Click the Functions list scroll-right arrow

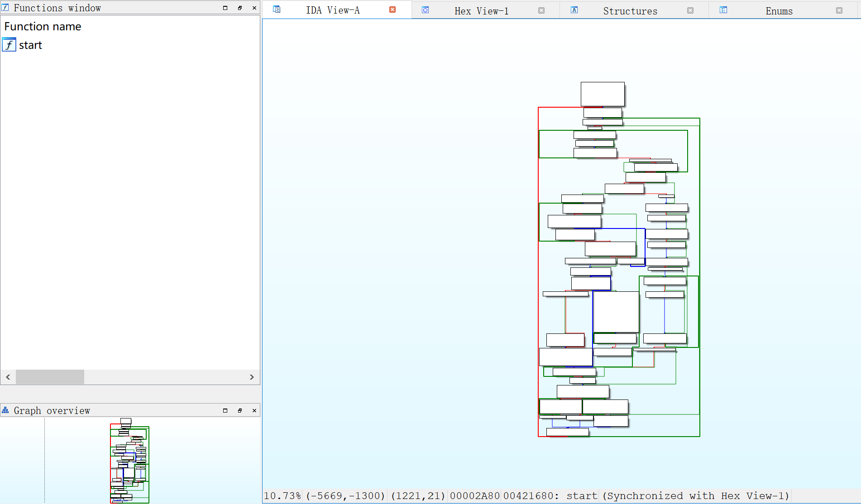252,377
